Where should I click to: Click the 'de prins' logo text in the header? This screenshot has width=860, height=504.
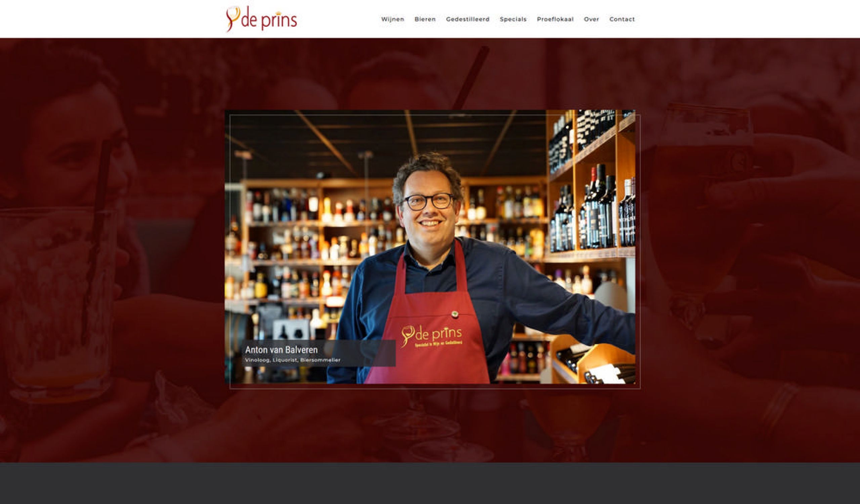click(x=269, y=20)
